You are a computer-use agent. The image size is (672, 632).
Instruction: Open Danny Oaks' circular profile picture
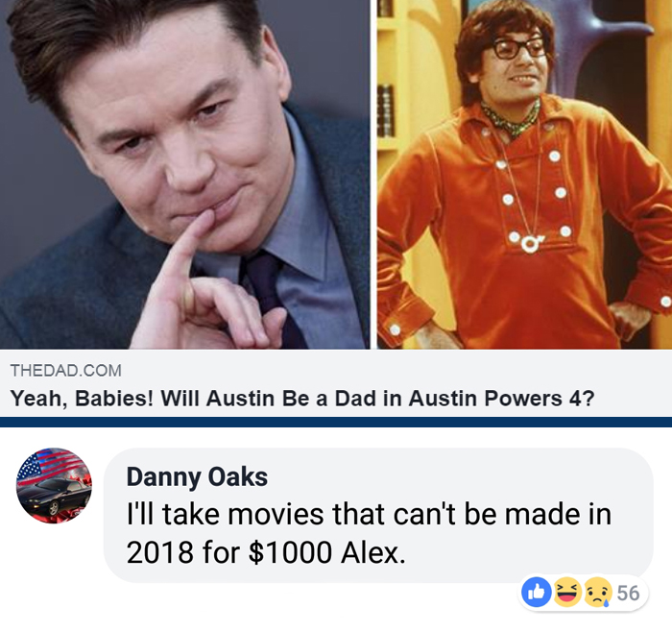point(54,485)
